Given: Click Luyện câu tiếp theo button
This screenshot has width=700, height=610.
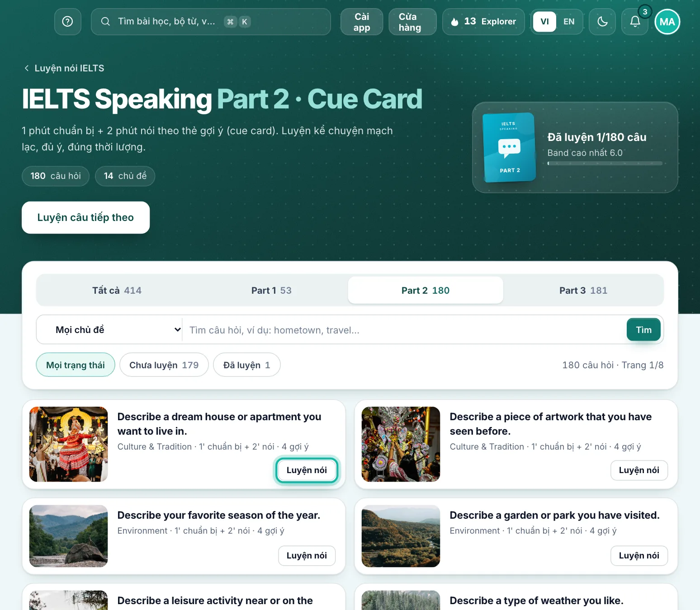Looking at the screenshot, I should pyautogui.click(x=85, y=217).
